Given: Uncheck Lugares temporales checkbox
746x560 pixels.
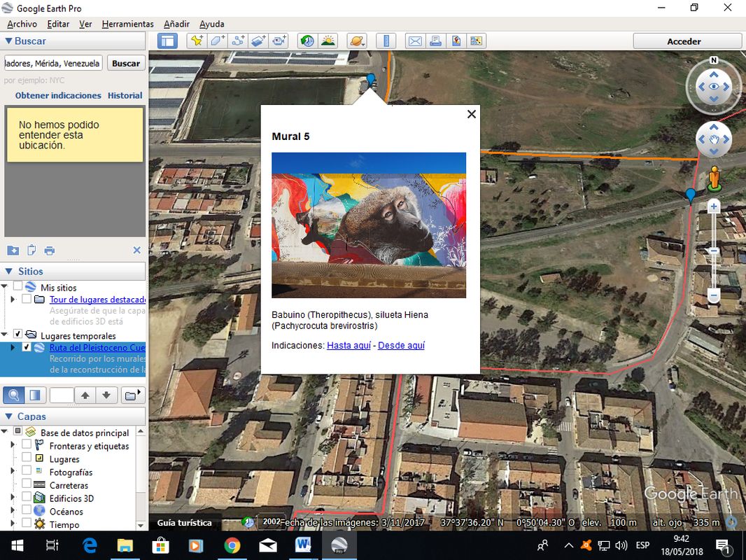Looking at the screenshot, I should 17,334.
